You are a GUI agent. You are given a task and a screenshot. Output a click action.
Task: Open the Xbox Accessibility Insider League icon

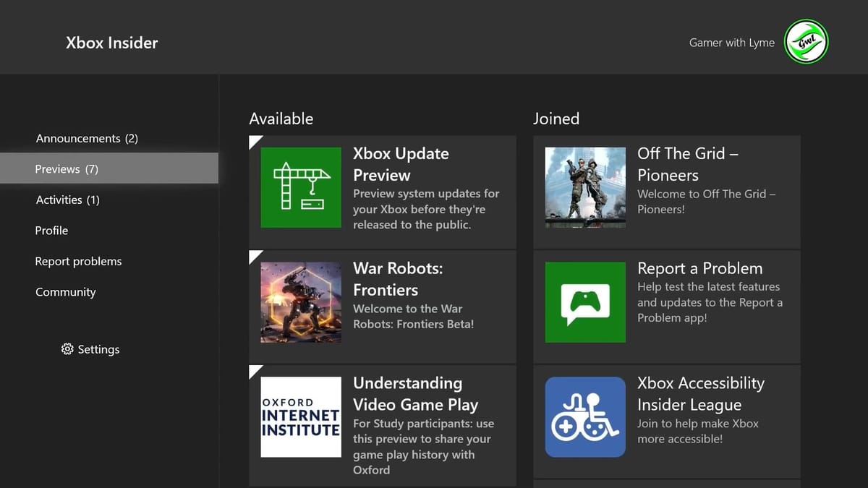[x=585, y=416]
